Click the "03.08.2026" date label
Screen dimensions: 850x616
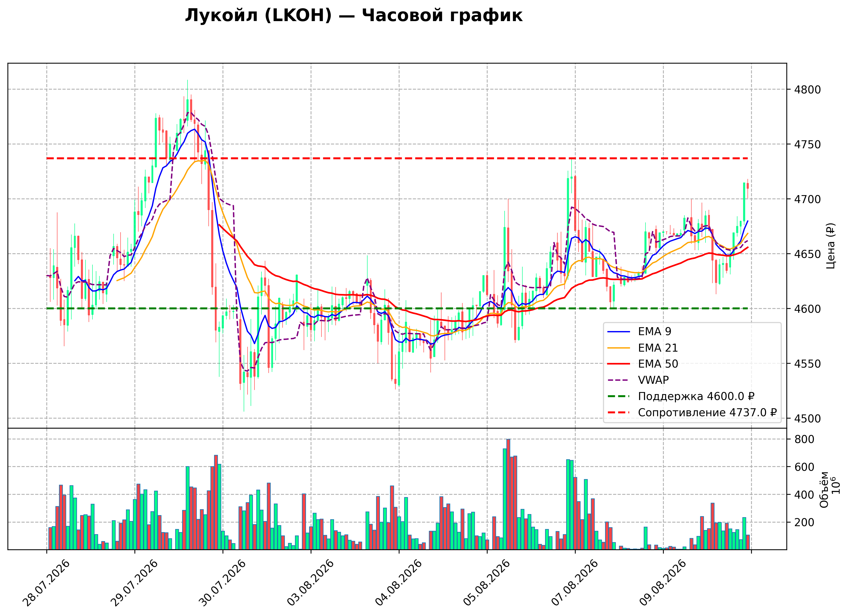(x=311, y=583)
